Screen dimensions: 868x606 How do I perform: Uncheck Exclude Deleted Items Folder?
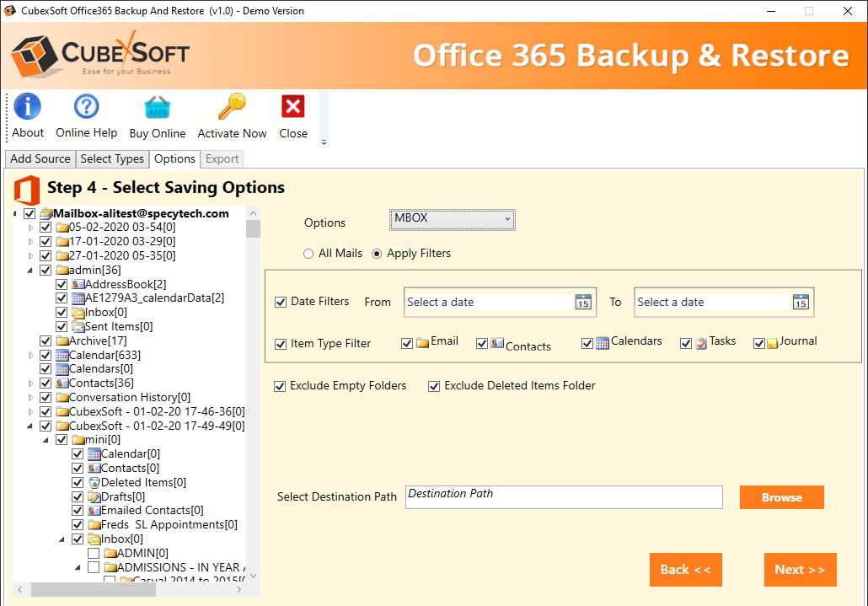(x=434, y=386)
